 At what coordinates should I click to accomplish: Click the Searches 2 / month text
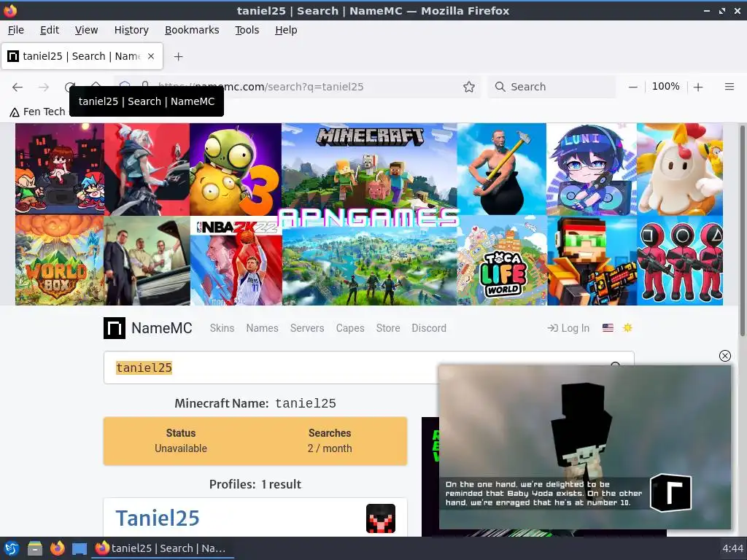point(330,441)
